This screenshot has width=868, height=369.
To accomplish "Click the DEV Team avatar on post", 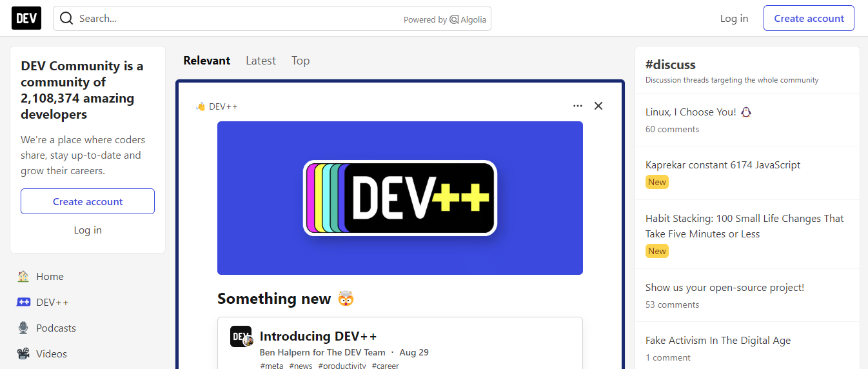I will [241, 336].
